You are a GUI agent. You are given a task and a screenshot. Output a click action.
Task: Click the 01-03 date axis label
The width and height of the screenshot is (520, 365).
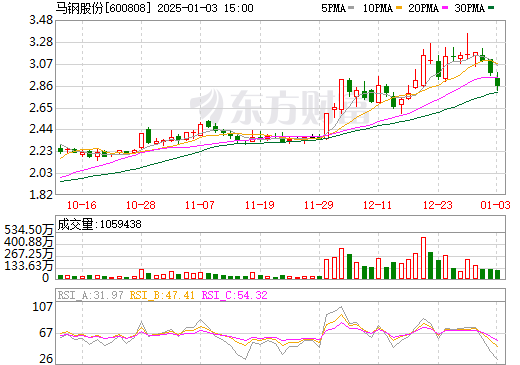(x=495, y=205)
